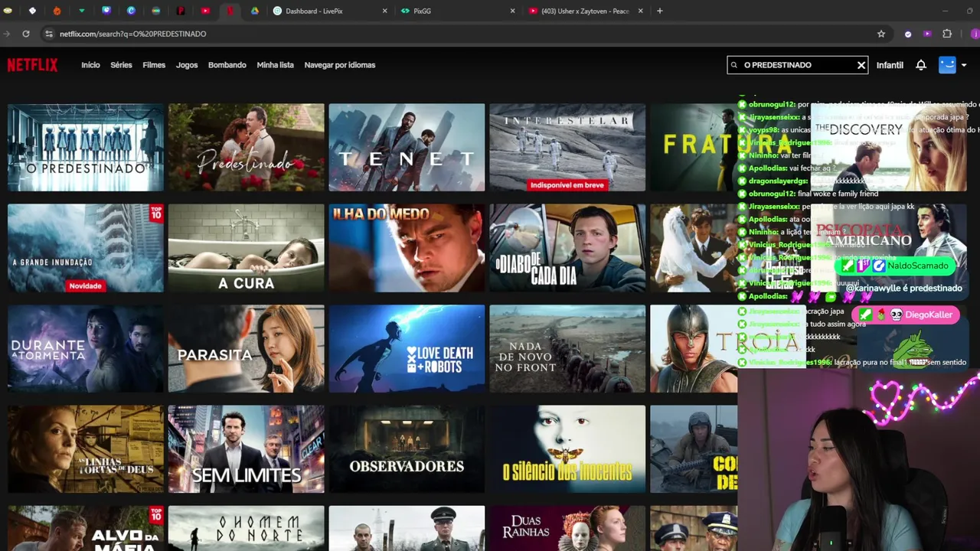Open A Grande Inundação thumbnail
Image resolution: width=980 pixels, height=551 pixels.
pyautogui.click(x=86, y=248)
